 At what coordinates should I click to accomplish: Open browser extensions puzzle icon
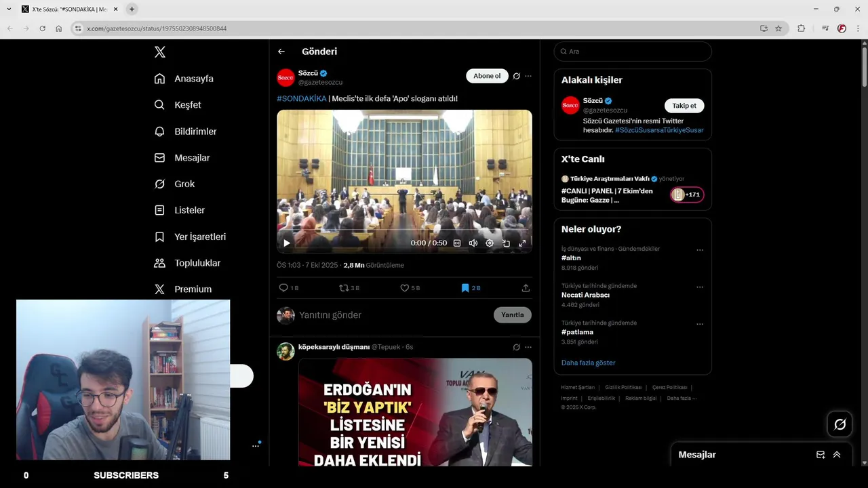[801, 28]
